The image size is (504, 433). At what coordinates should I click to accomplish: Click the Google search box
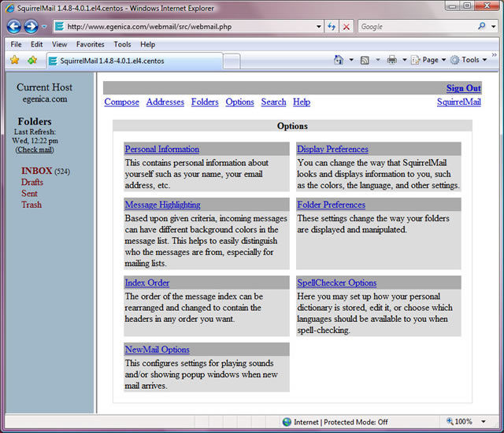tap(417, 27)
